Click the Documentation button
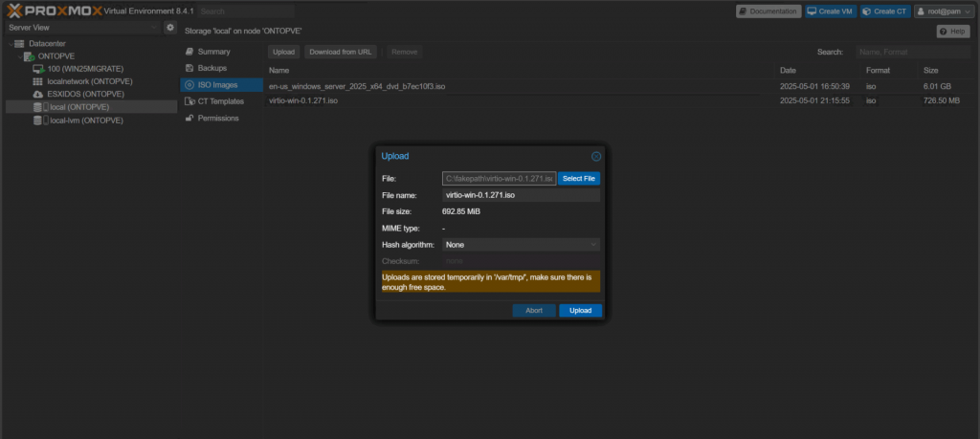The image size is (980, 439). 768,11
